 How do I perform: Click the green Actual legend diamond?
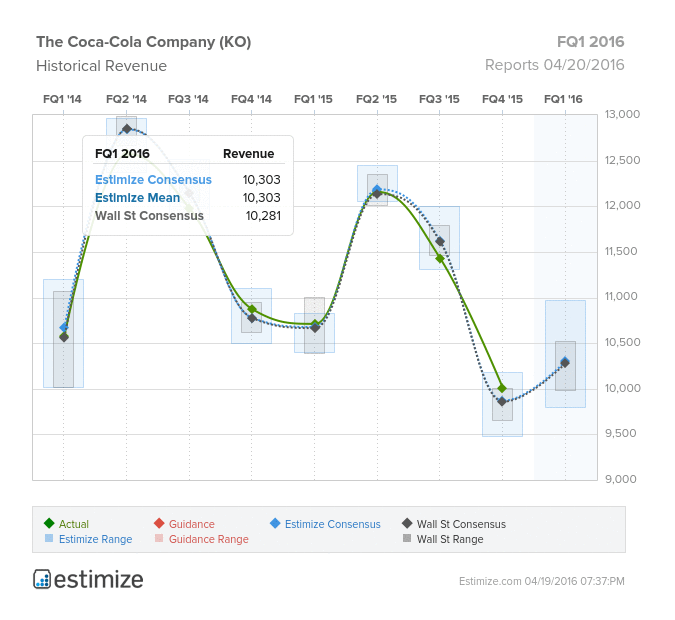click(49, 523)
